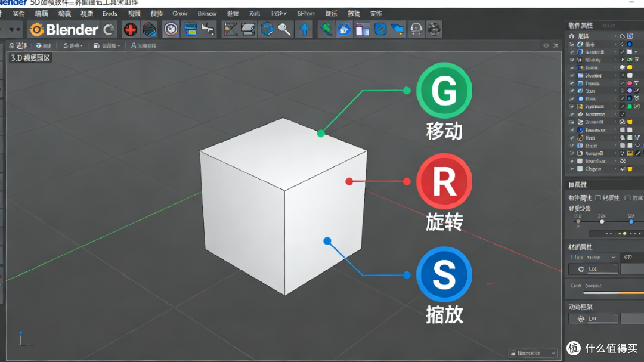Toggle checkbox of outliner row with pink circle
Viewport: 644px width, 362px height.
click(572, 83)
